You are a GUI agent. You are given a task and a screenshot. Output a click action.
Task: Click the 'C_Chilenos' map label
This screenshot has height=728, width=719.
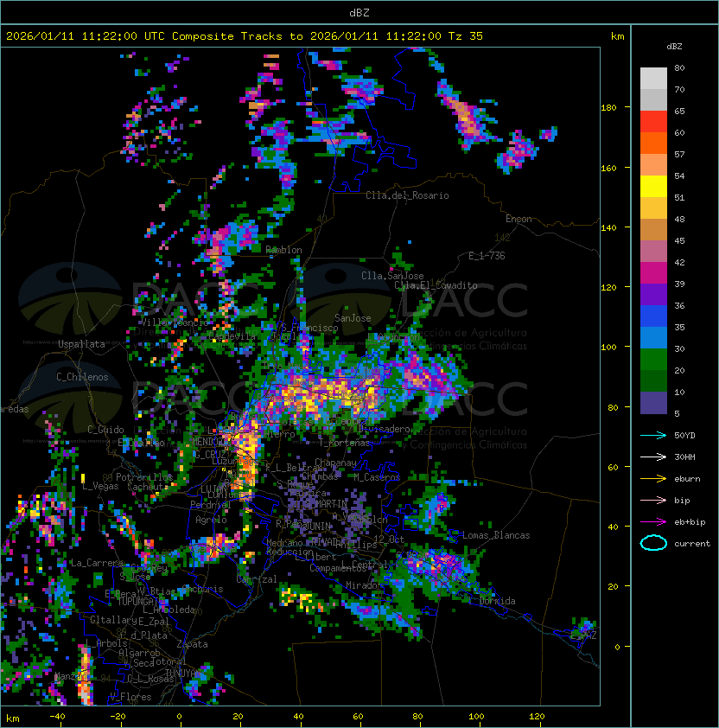(x=82, y=377)
